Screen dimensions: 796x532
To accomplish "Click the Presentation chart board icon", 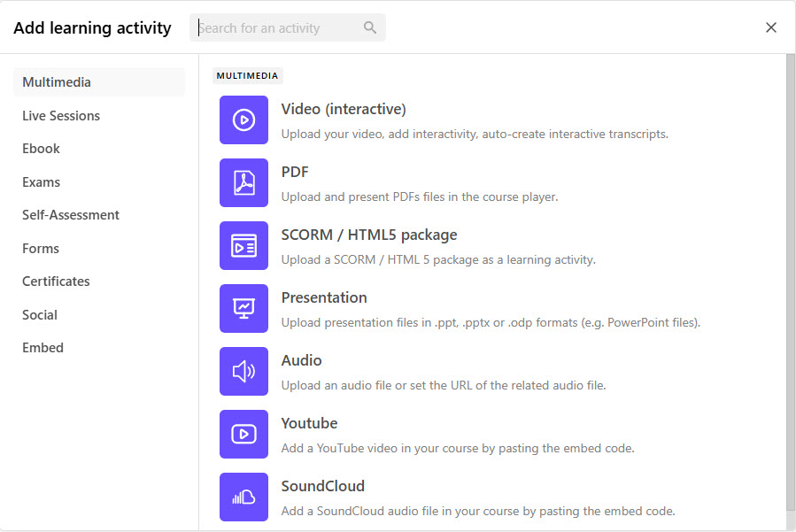I will pos(243,308).
